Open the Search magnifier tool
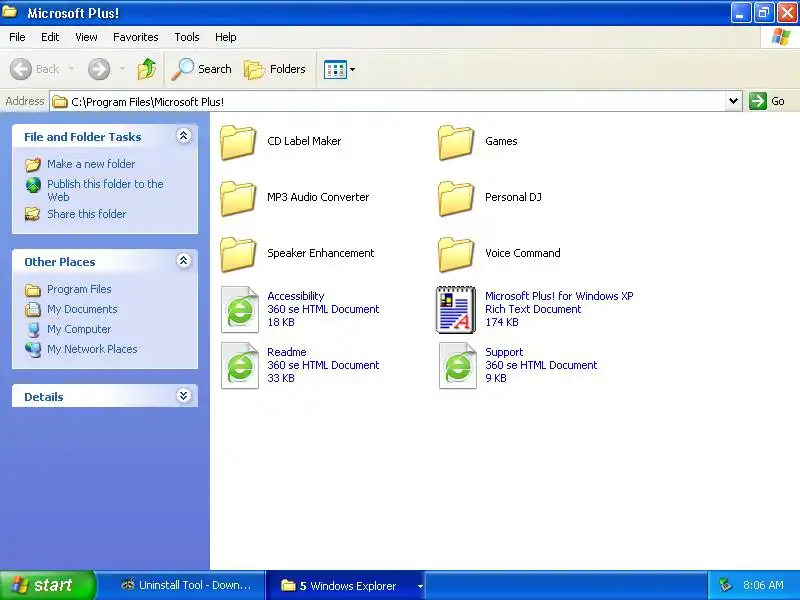The width and height of the screenshot is (800, 600). 183,69
